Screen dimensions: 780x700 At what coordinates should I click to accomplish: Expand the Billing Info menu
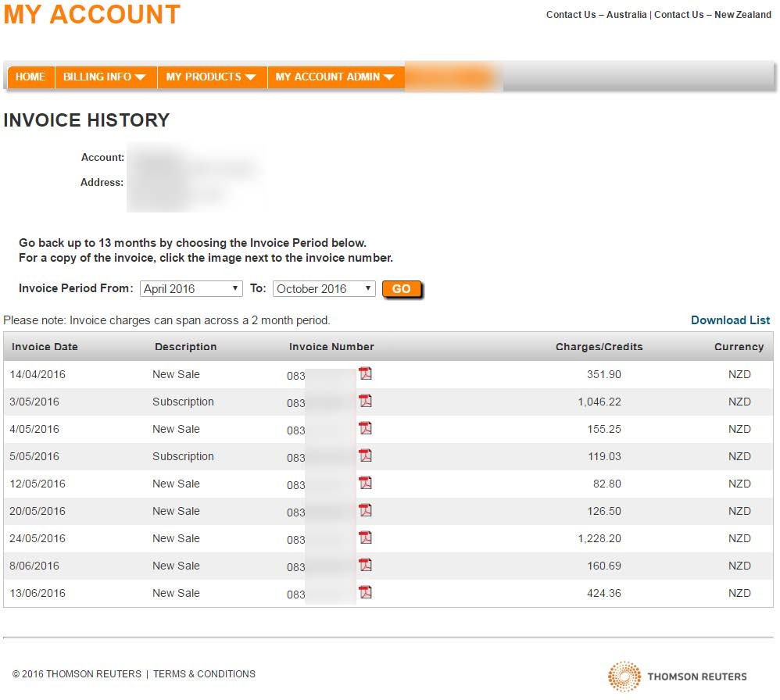(105, 77)
